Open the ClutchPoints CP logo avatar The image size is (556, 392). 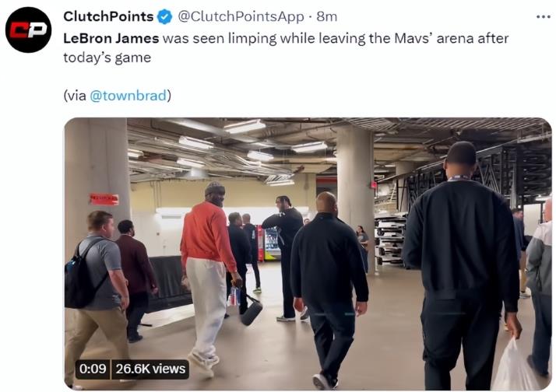click(28, 30)
